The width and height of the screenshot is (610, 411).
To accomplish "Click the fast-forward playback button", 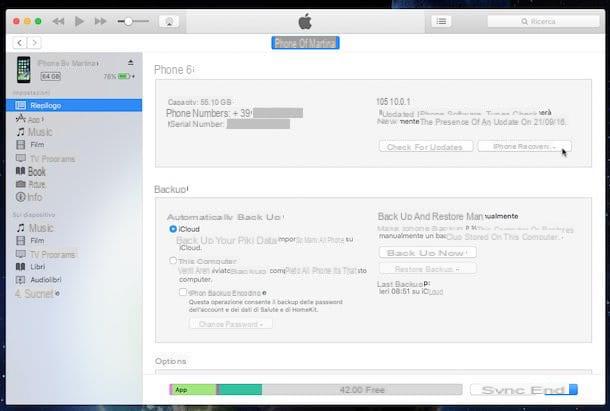I will (100, 21).
